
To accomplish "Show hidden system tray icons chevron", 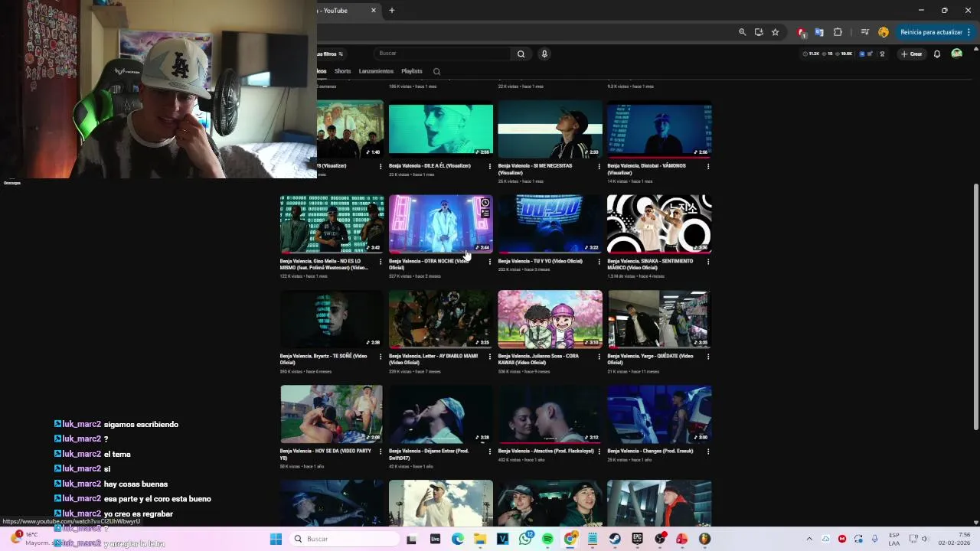I will 809,539.
